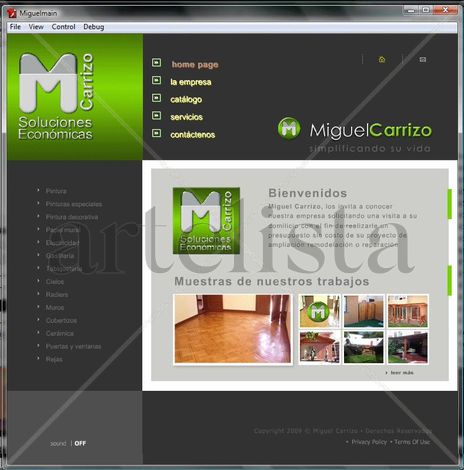This screenshot has width=464, height=470.
Task: Click the yellow home icon at top right
Action: [382, 60]
